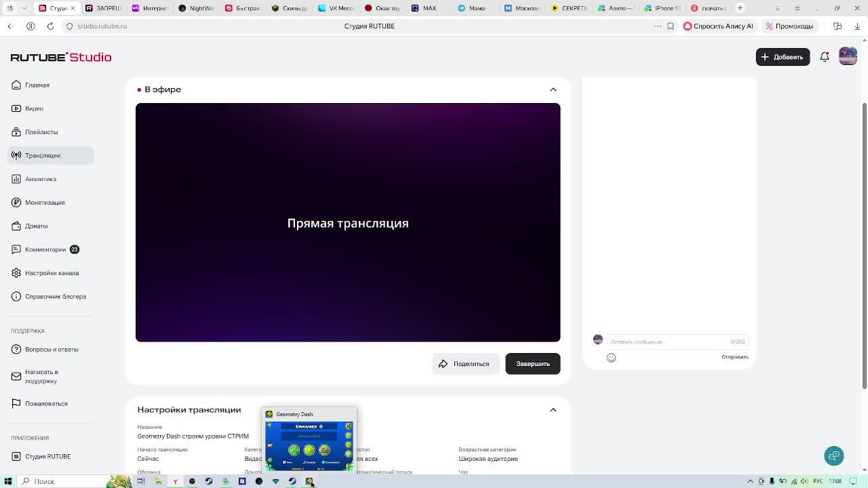Switch the РУС input language indicator

pyautogui.click(x=818, y=481)
